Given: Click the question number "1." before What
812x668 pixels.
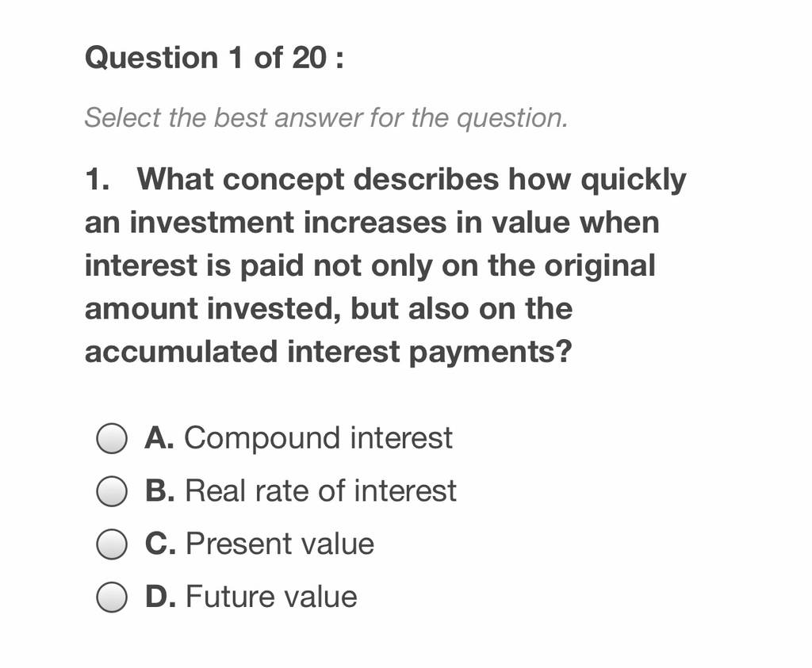Looking at the screenshot, I should pyautogui.click(x=98, y=180).
